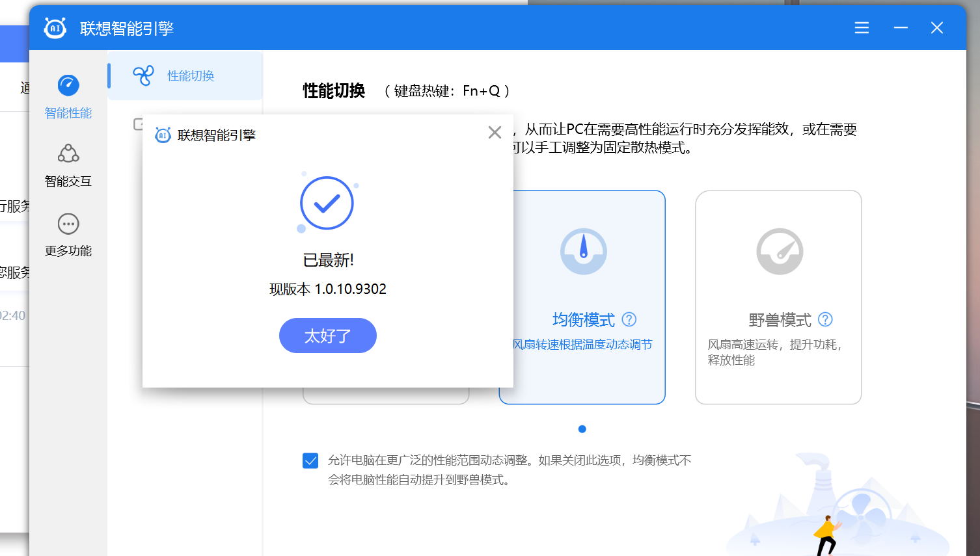
Task: Click the 风扇转速根据温度动态调节 description
Action: [x=582, y=345]
